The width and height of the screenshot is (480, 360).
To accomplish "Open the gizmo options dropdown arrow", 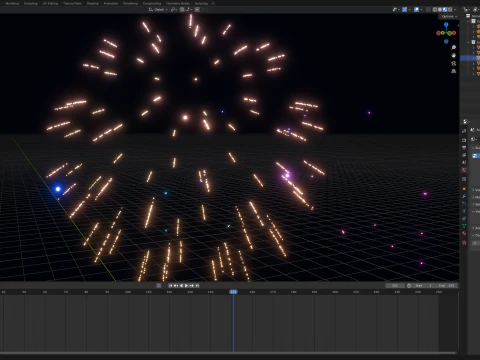I will coord(410,9).
